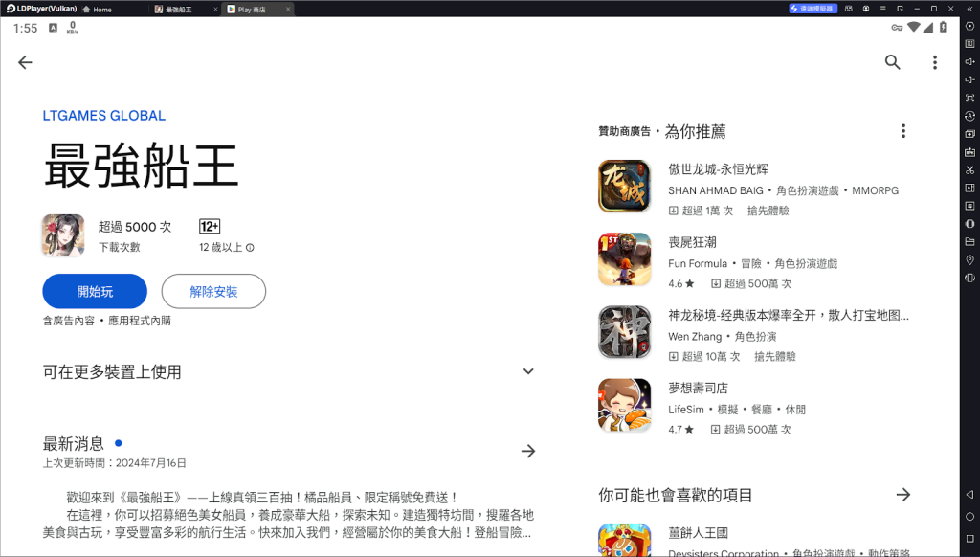Click the blue speed-up emulator button
Image resolution: width=980 pixels, height=557 pixels.
coord(813,9)
